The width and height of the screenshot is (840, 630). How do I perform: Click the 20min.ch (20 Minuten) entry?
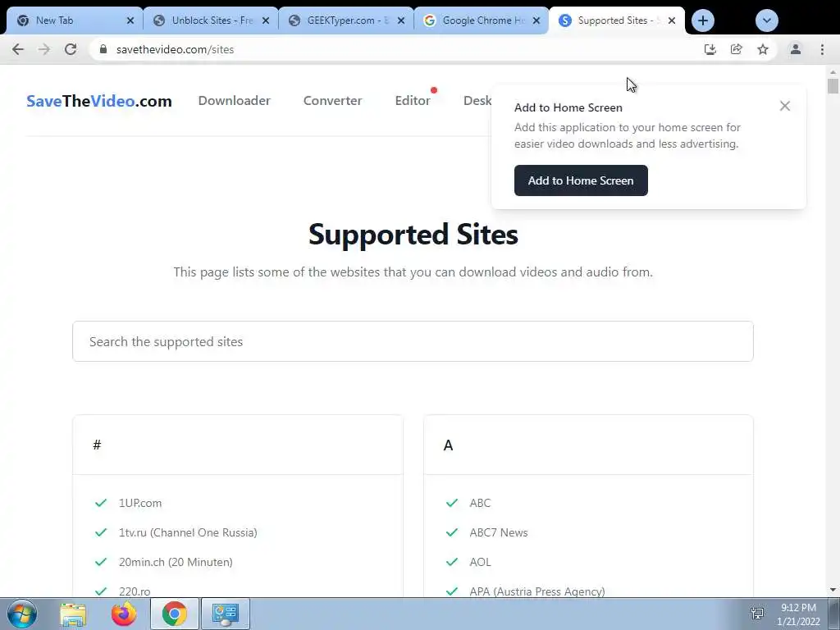pyautogui.click(x=176, y=562)
